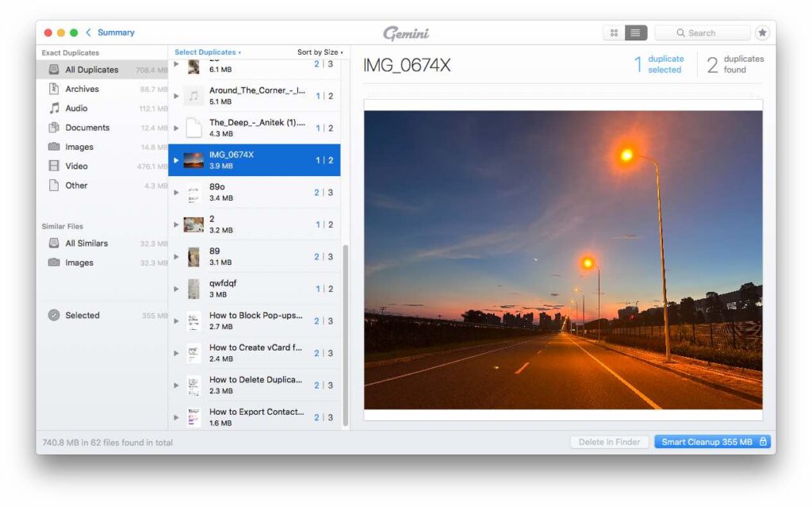Screen dimensions: 812x506
Task: Select All Duplicates in sidebar
Action: click(91, 70)
